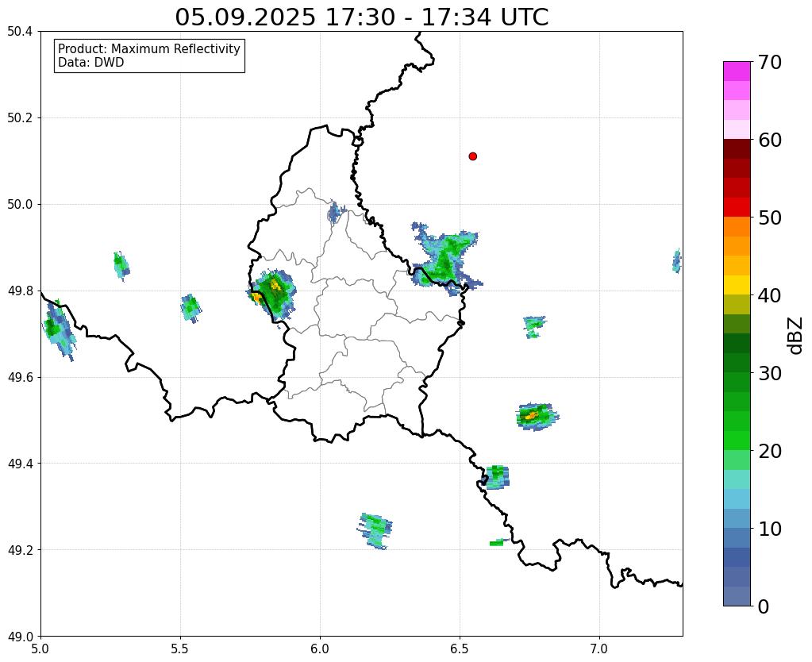Click the 20 tick label on colorbar

769,451
